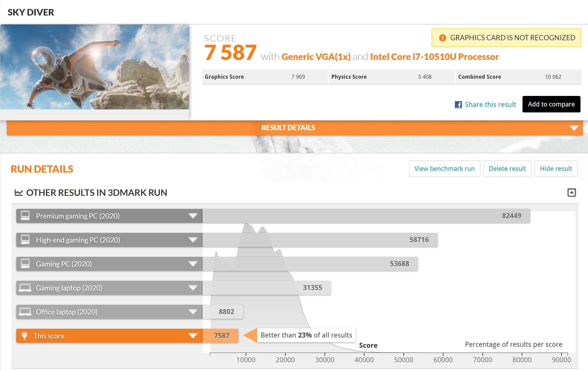
Task: Click the Percentage of results per score label
Action: click(x=513, y=344)
